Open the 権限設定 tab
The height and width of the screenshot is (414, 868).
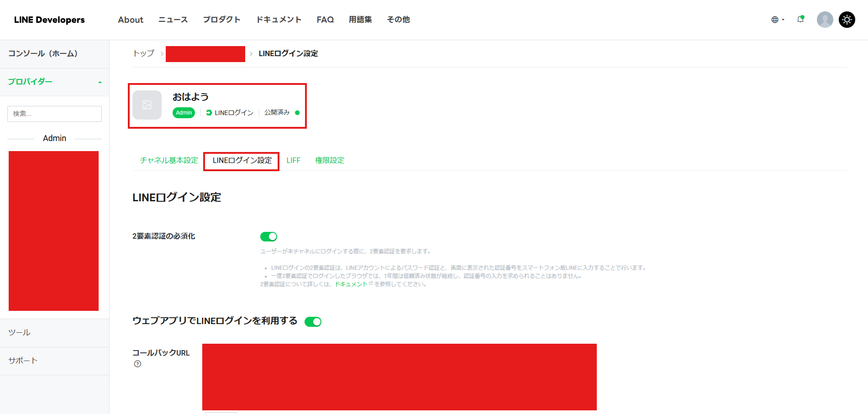coord(330,160)
